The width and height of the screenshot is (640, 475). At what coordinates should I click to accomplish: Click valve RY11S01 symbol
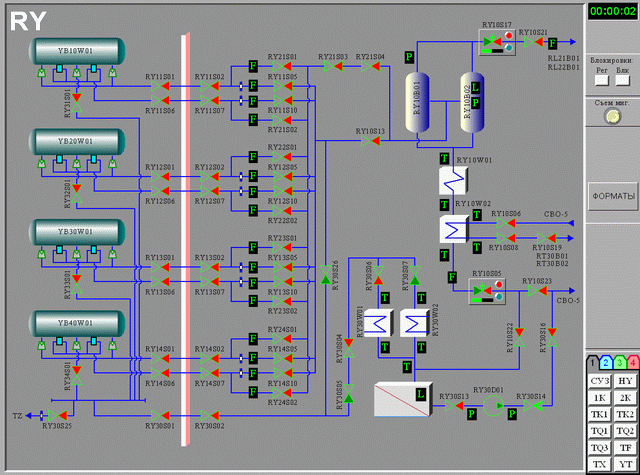160,86
